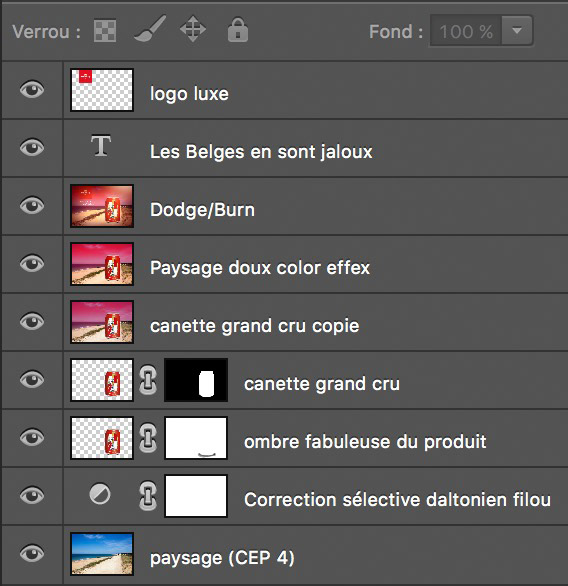Click the Fond 100 % value field
Viewport: 568px width, 586px height.
click(x=466, y=31)
